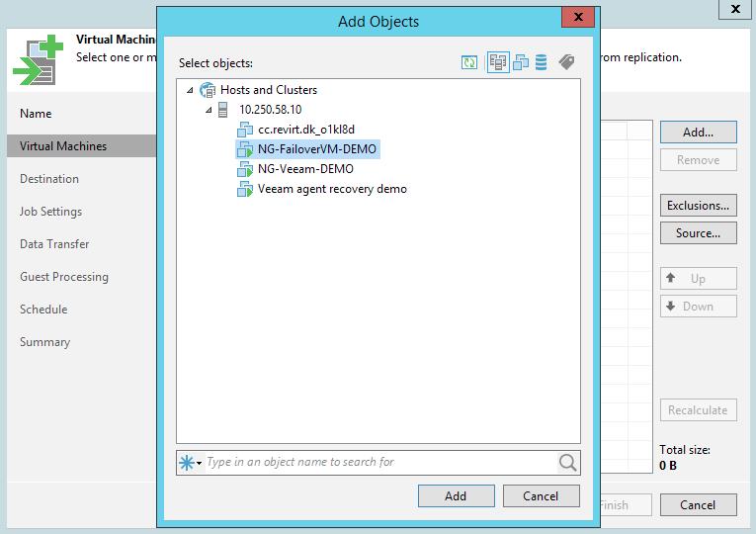Viewport: 756px width, 534px height.
Task: Click the VM icon next to Veeam agent recovery demo
Action: (x=245, y=189)
